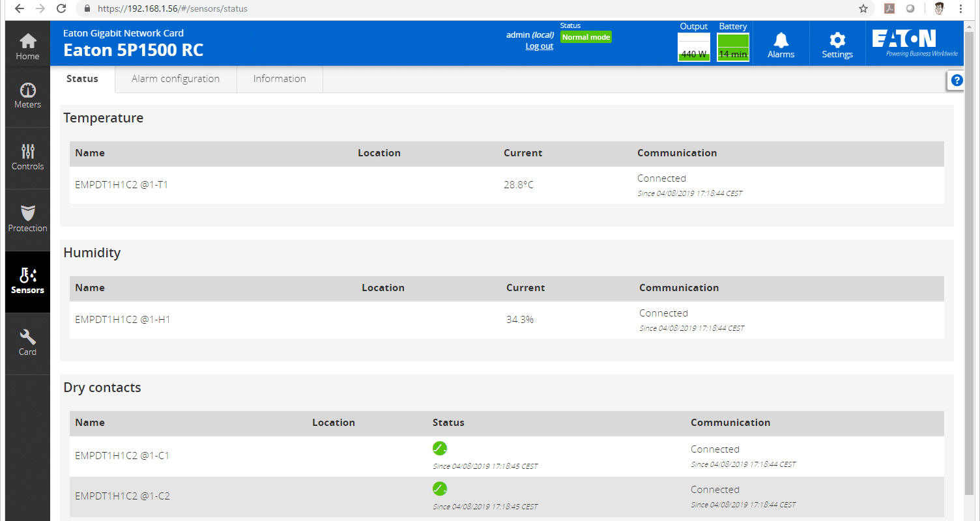Switch to the Alarm configuration tab
Screen dimensions: 980x521
point(175,79)
